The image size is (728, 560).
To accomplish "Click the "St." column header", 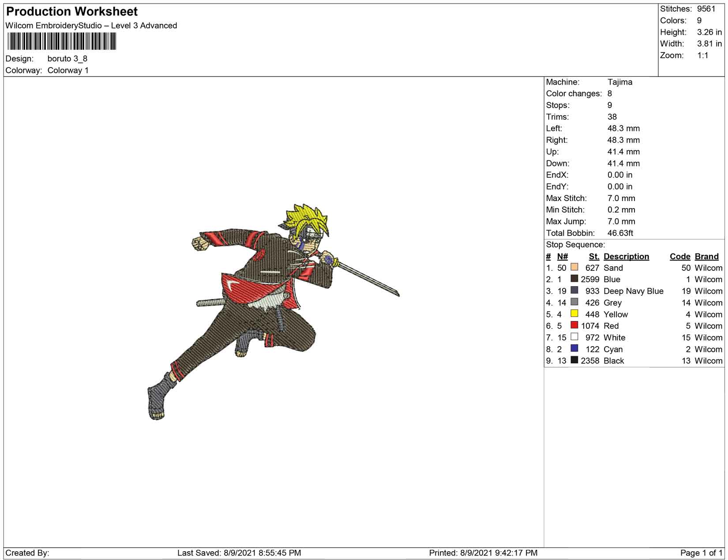I will (594, 257).
